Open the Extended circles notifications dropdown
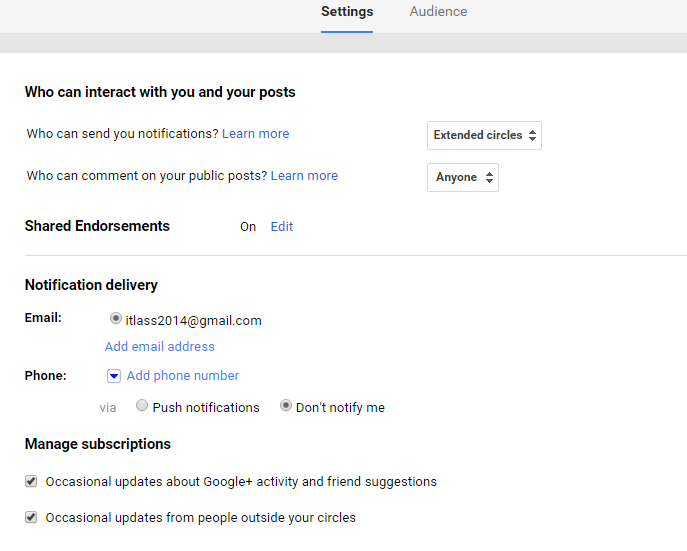 (x=485, y=135)
